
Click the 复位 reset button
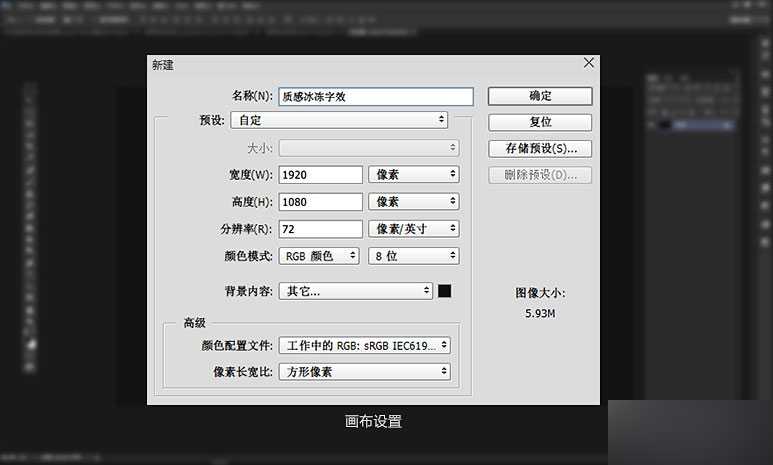point(540,122)
